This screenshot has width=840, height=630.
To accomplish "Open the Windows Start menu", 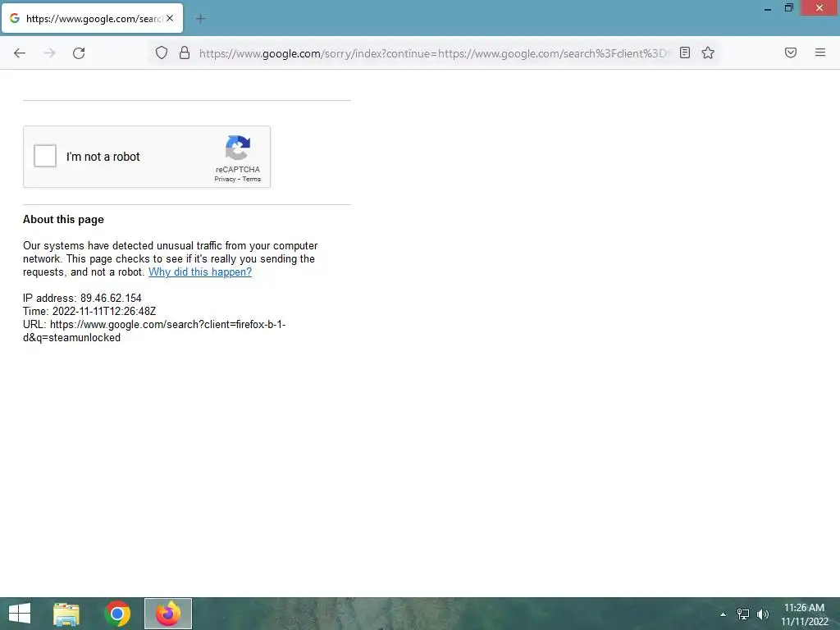I will 20,614.
